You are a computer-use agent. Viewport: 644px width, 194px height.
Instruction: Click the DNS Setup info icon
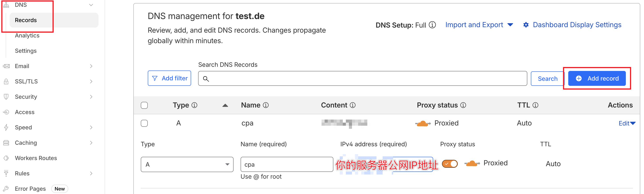pyautogui.click(x=432, y=25)
